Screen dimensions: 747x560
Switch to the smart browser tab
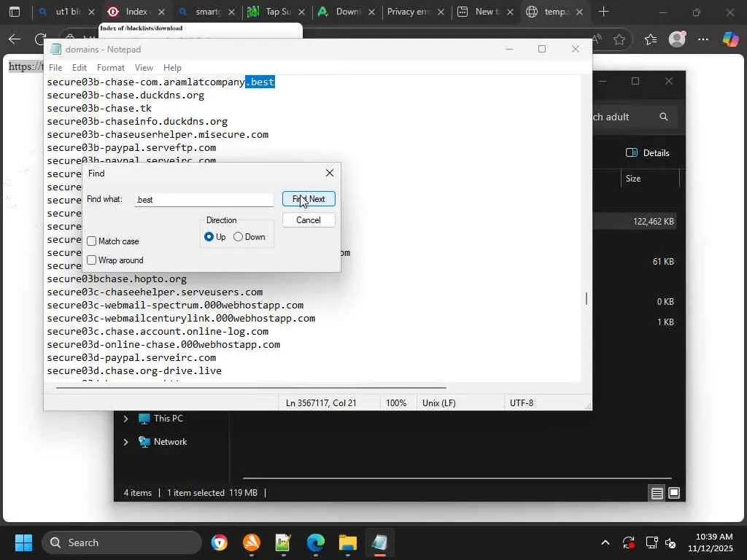click(x=206, y=12)
